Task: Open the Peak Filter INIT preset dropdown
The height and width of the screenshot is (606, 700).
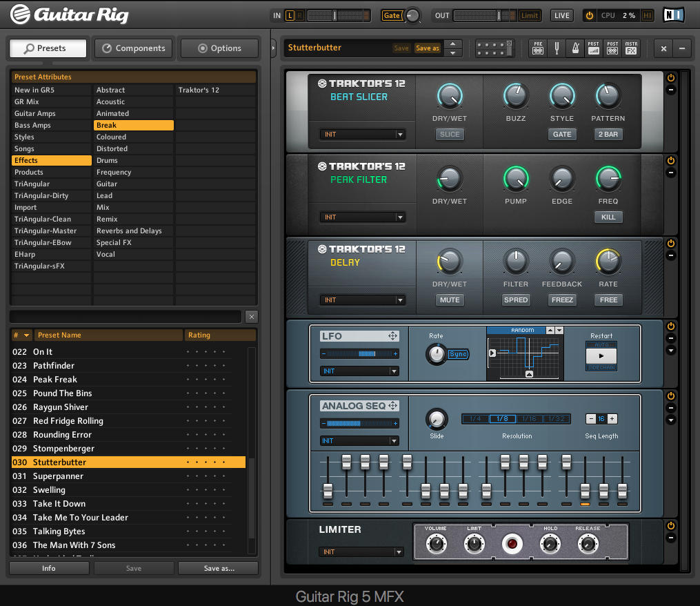Action: pyautogui.click(x=363, y=217)
